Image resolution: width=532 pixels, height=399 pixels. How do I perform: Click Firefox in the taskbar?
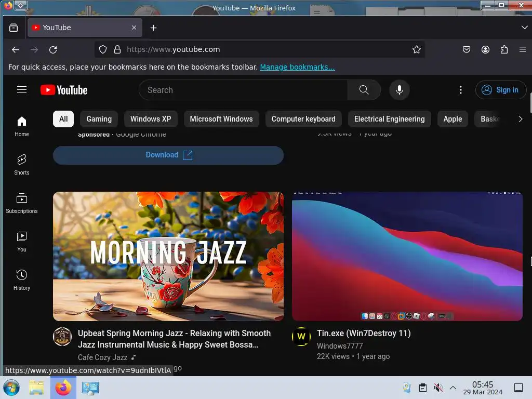(63, 388)
